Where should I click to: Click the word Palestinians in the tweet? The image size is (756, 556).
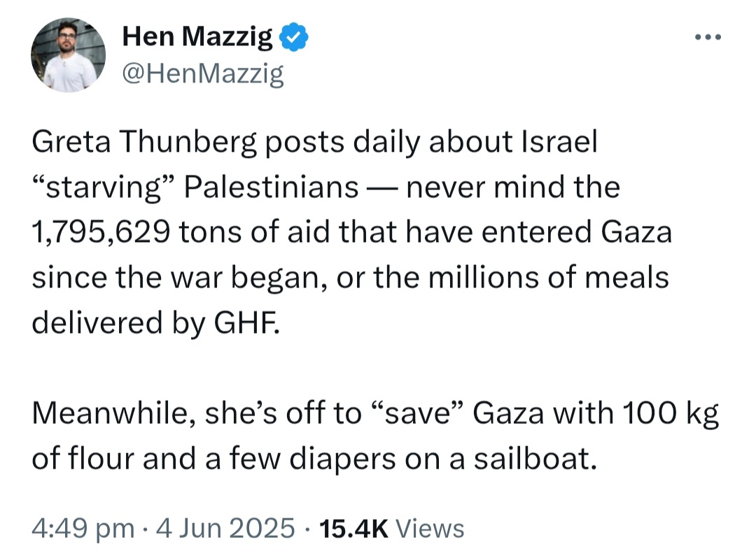pos(272,187)
